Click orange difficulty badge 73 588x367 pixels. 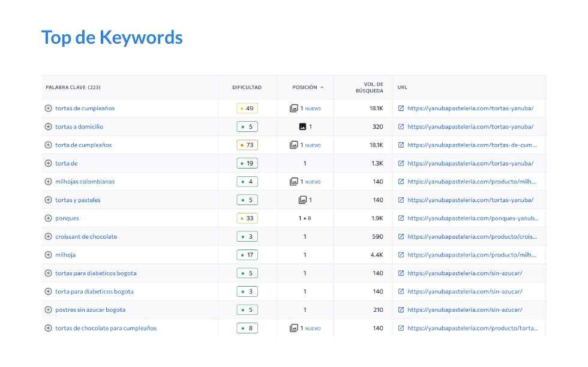coord(247,145)
